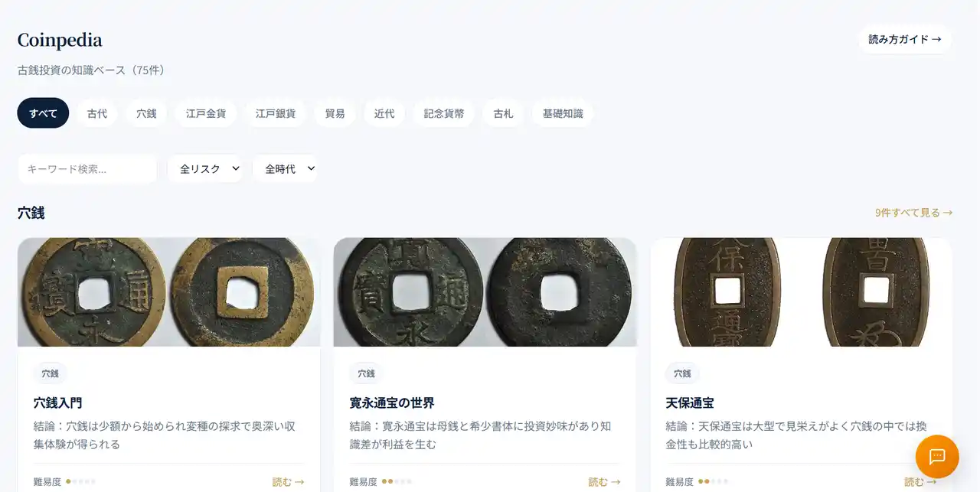The height and width of the screenshot is (492, 980).
Task: Expand the 全時代 era dropdown
Action: pyautogui.click(x=285, y=168)
